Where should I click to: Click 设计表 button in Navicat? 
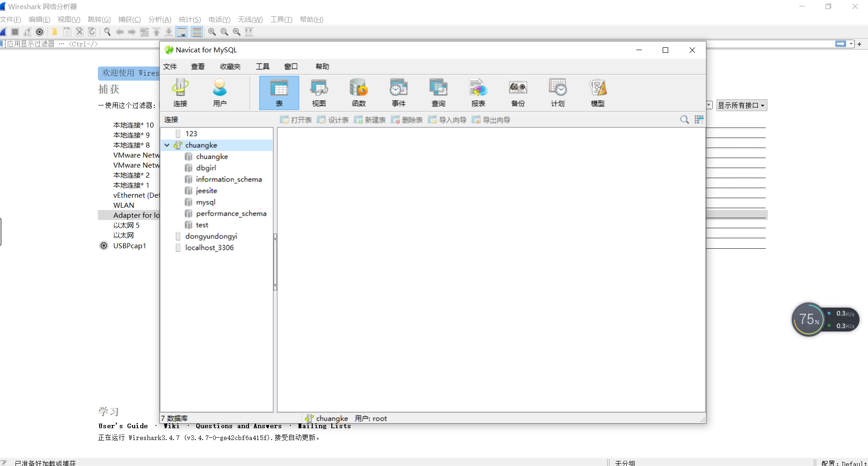333,120
